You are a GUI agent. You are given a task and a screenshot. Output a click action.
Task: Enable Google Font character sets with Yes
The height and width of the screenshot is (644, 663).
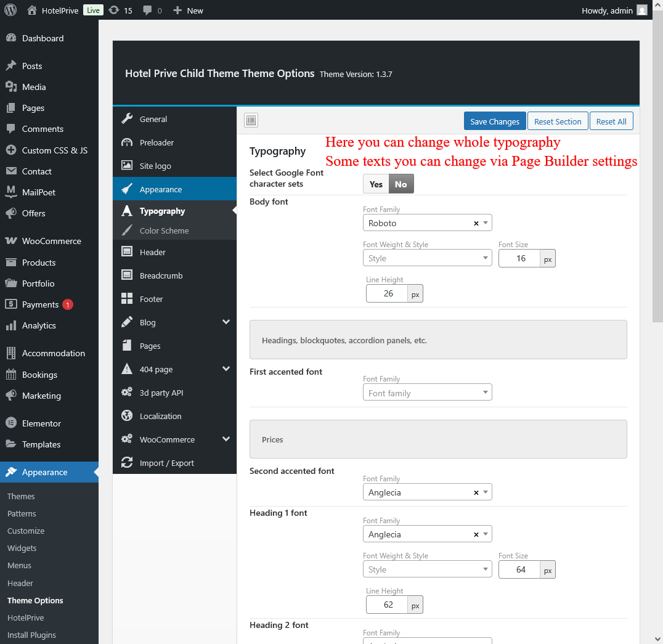tap(376, 184)
